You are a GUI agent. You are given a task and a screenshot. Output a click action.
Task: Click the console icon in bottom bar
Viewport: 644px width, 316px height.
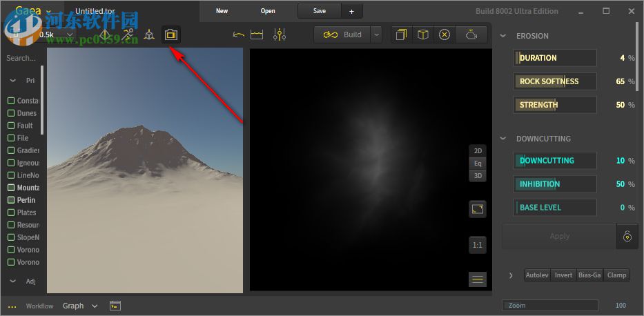tap(115, 306)
